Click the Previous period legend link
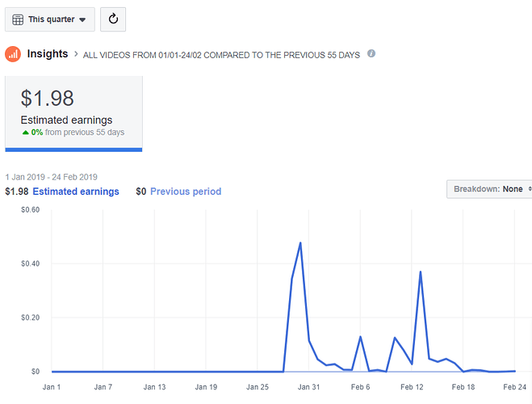 click(186, 191)
